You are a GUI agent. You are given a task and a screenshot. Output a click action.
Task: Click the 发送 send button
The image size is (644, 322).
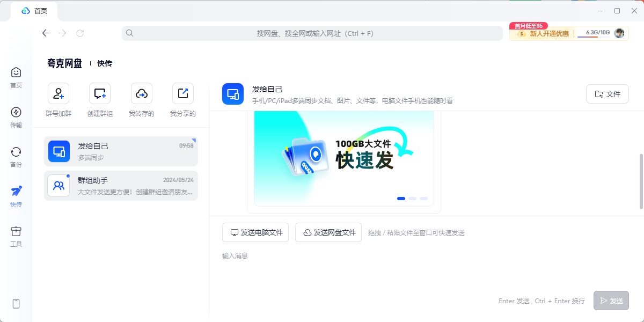[x=611, y=301]
